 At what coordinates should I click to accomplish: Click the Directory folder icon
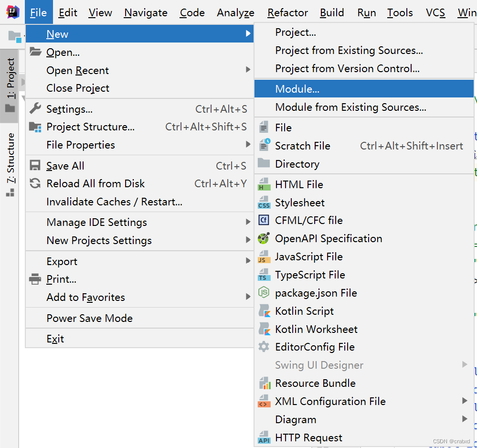tap(264, 163)
